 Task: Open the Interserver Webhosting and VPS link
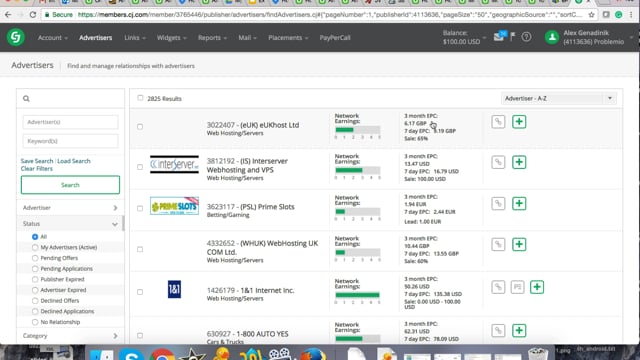point(247,165)
